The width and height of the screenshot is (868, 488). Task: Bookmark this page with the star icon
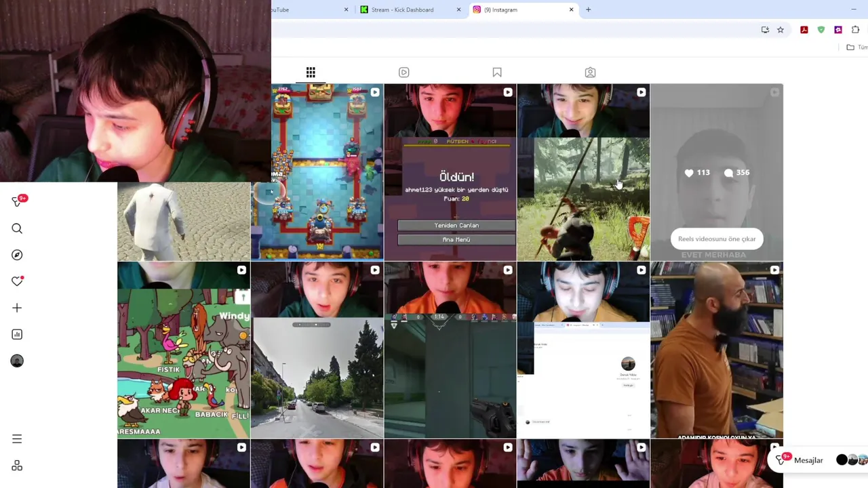[781, 30]
